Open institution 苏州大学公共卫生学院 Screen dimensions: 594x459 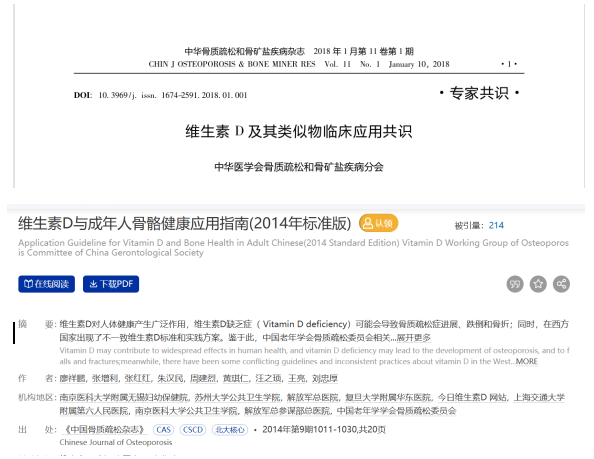[238, 397]
